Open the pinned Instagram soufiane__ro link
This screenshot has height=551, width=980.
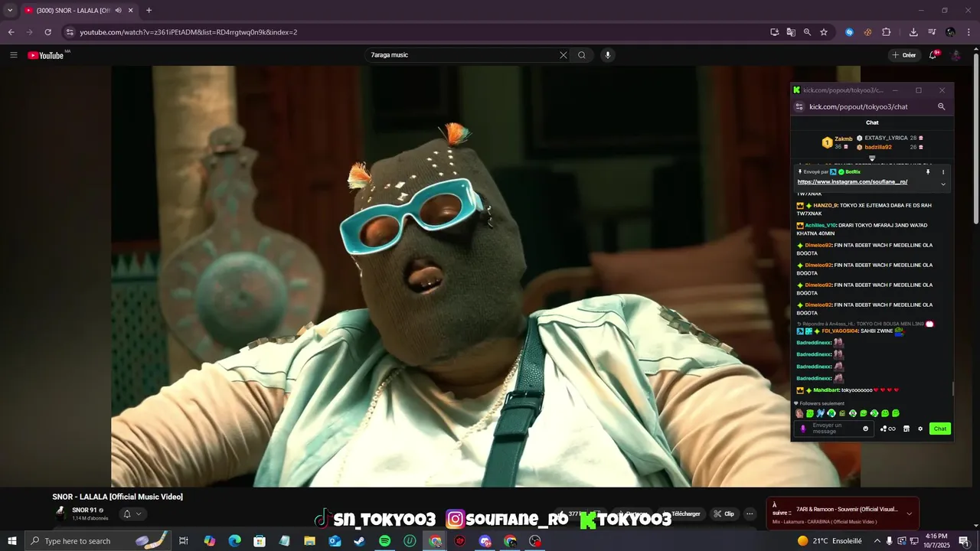point(852,182)
